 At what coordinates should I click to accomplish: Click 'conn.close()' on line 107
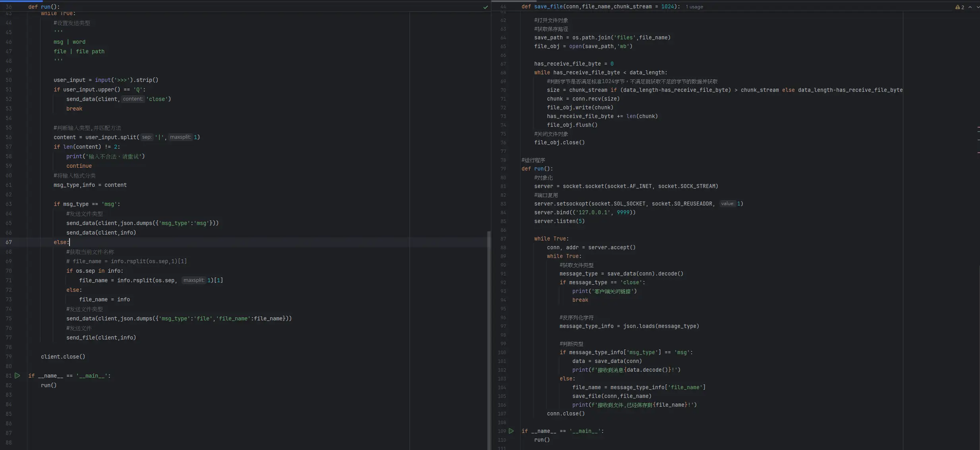pos(566,413)
